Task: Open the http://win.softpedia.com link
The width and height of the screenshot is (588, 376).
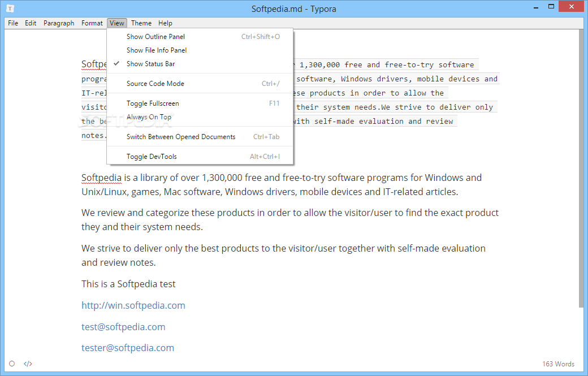Action: (x=133, y=305)
